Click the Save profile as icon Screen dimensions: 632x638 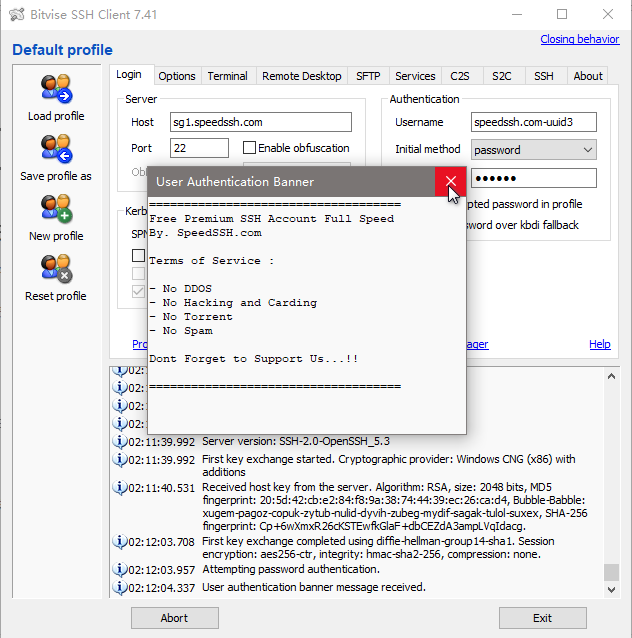coord(56,149)
